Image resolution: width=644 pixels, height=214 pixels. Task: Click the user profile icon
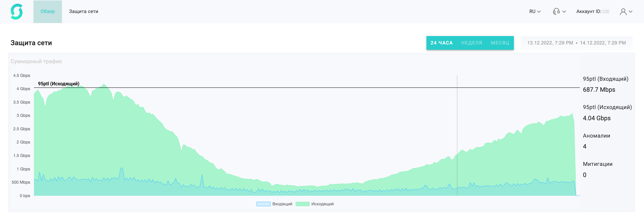623,12
